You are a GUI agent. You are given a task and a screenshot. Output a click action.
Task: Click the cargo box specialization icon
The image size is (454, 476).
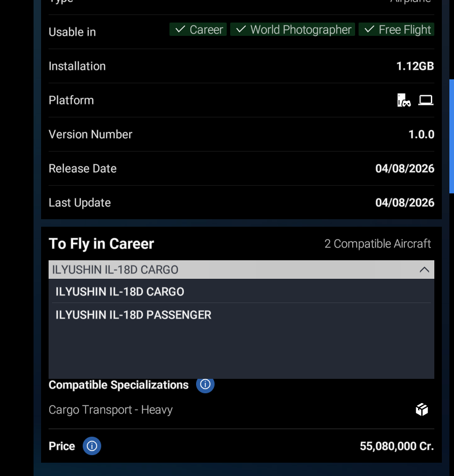422,410
